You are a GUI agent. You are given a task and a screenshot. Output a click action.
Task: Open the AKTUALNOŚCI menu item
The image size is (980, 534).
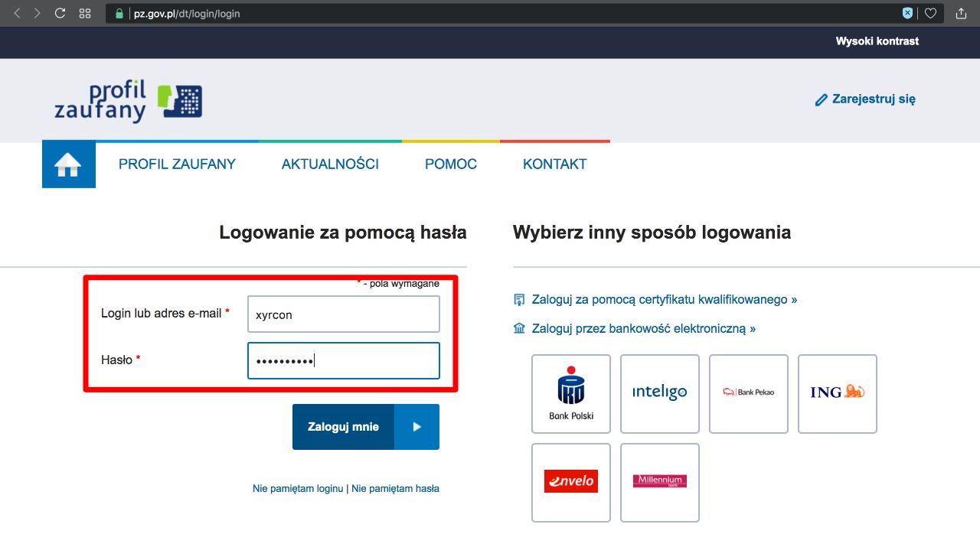tap(330, 164)
